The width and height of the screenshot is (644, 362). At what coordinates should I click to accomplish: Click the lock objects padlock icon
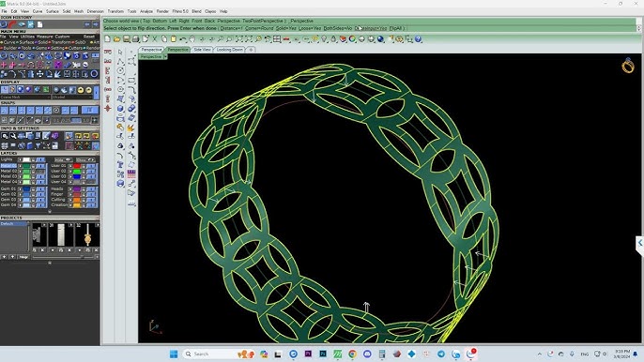click(333, 39)
